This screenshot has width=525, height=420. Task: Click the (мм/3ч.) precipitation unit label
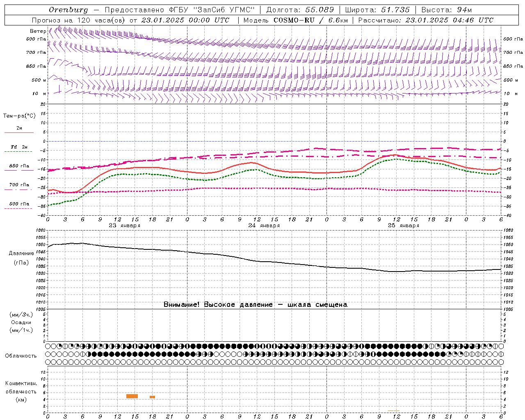(x=21, y=315)
